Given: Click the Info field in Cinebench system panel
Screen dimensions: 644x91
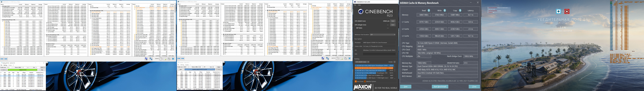Looking at the screenshot, I should [x=379, y=54].
